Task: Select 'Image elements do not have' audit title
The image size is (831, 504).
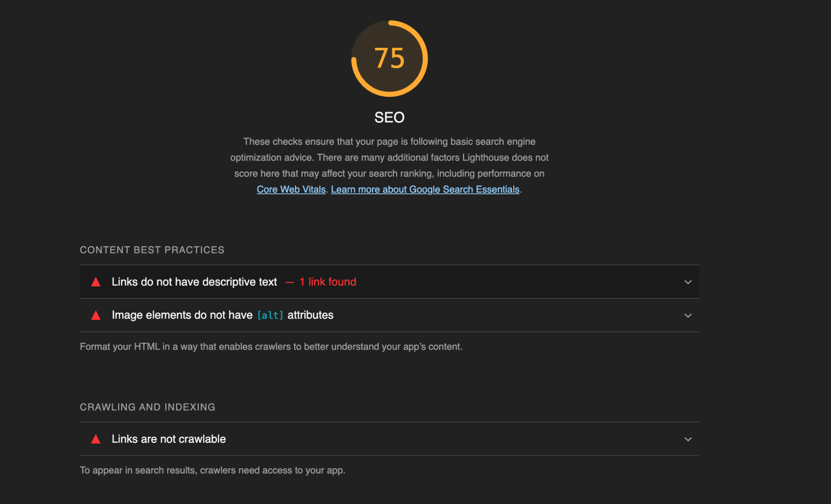Action: 182,315
